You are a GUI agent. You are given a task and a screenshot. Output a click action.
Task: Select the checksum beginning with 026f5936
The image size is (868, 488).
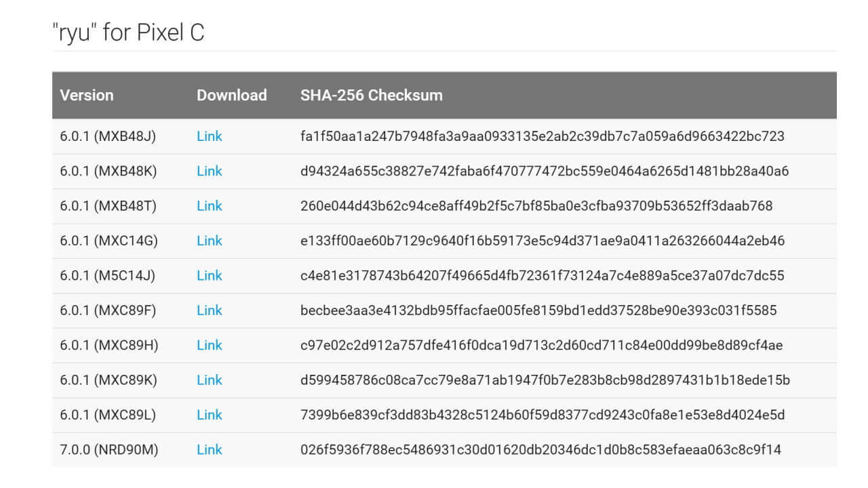click(540, 449)
